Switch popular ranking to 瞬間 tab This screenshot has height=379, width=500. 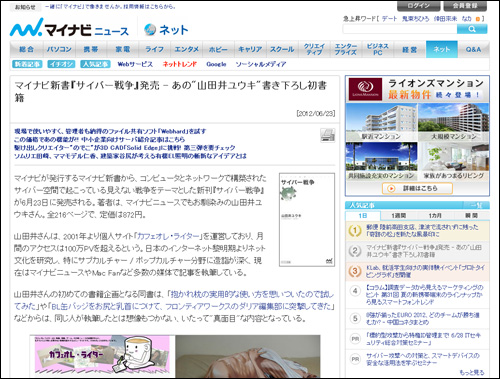coord(471,216)
